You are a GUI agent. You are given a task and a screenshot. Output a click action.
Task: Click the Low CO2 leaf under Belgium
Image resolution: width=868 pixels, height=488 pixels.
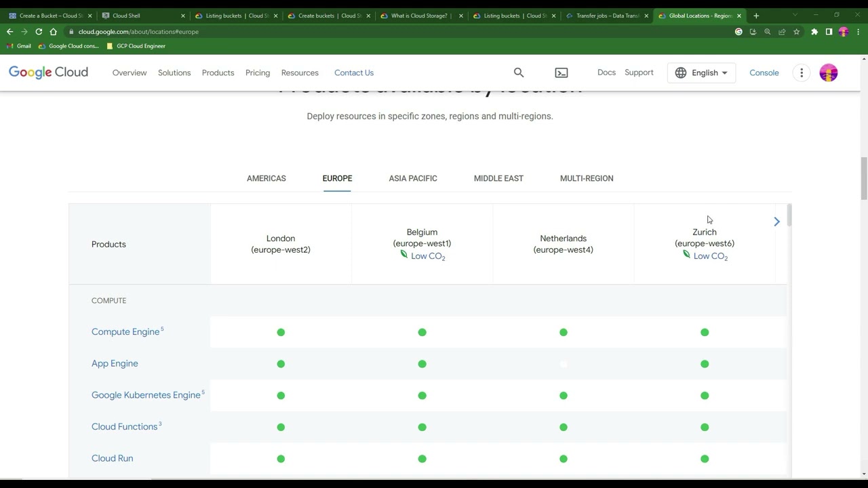[404, 255]
